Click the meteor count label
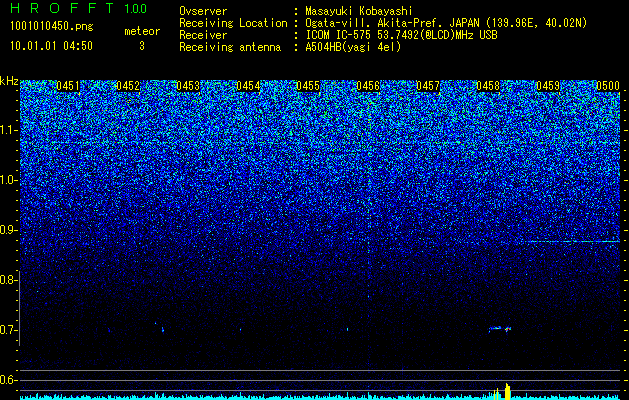 tap(142, 31)
